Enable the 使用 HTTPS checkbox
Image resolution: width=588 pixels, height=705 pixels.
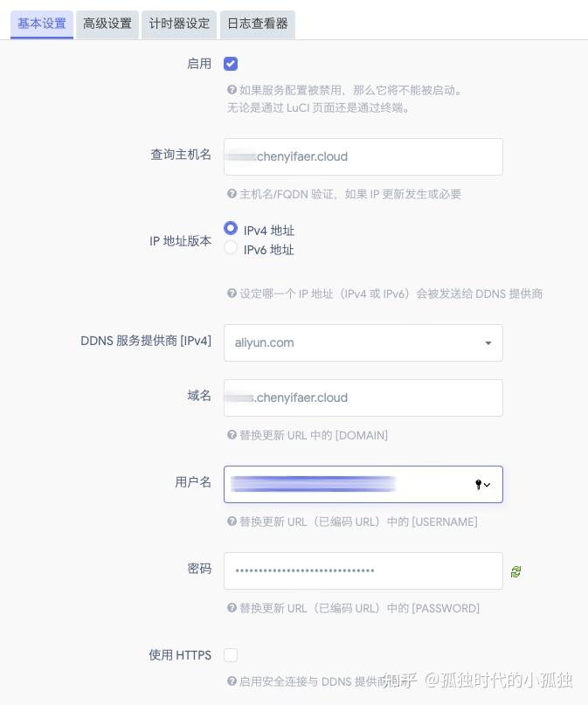[x=231, y=655]
